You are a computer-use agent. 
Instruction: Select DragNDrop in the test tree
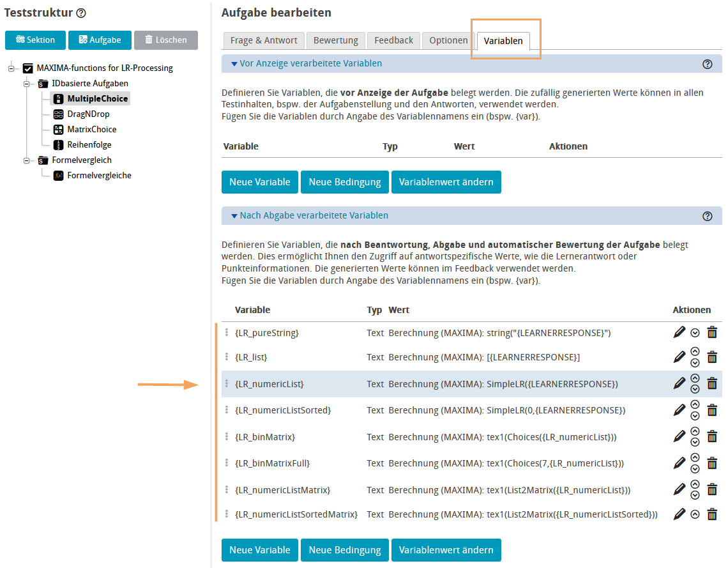click(88, 114)
